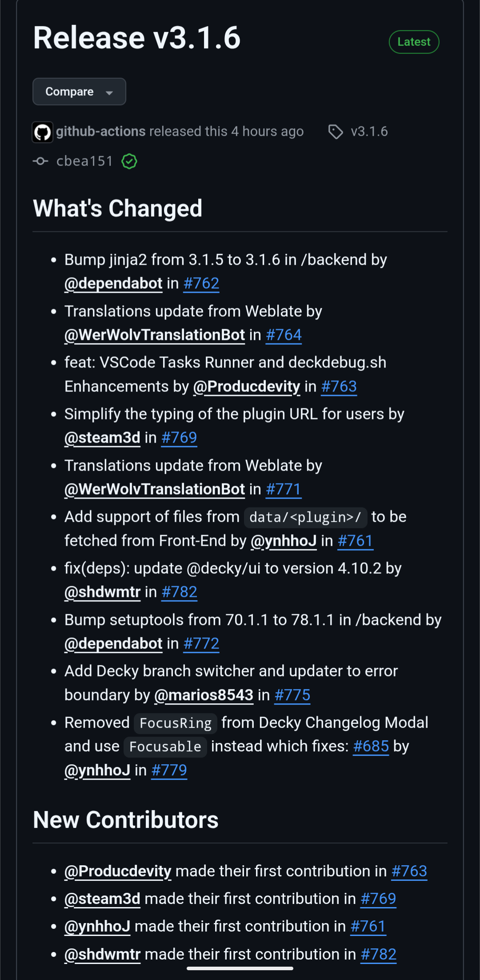Open the Compare dropdown
Viewport: 480px width, 980px height.
[79, 92]
